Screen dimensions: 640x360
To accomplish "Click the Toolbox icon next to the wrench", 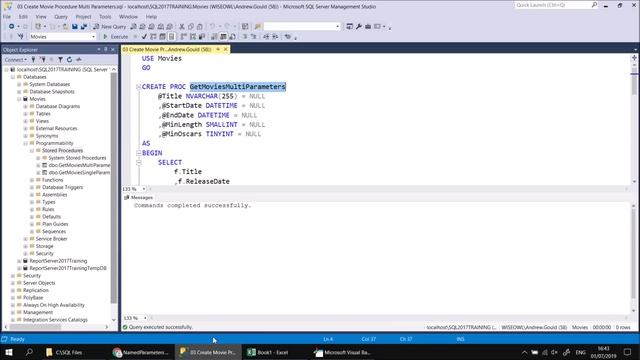I will coord(368,27).
